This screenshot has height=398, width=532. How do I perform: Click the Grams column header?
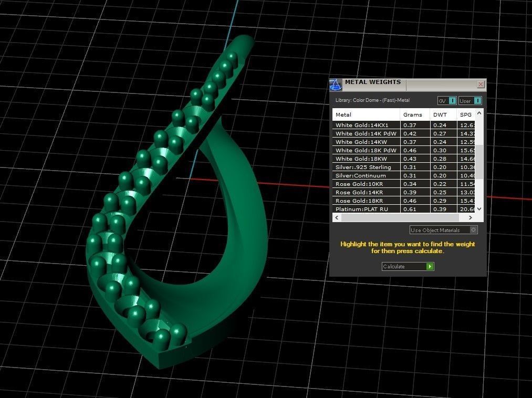click(414, 114)
